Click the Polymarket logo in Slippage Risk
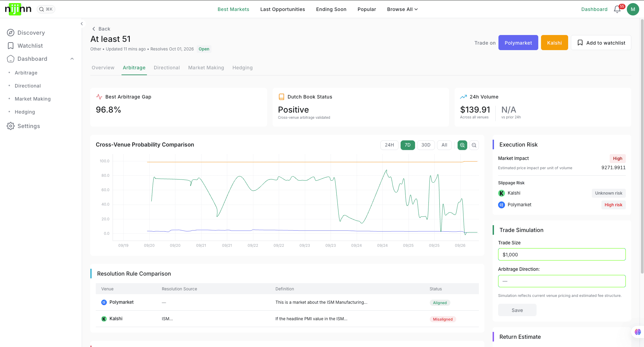Screen dimensions: 644x347 502,205
